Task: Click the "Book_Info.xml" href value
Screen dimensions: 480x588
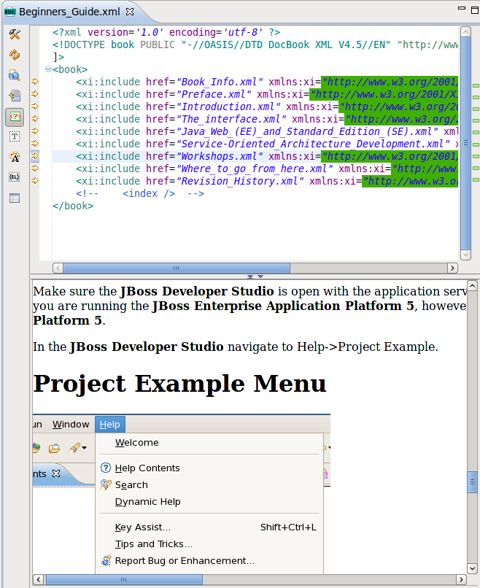Action: 219,81
